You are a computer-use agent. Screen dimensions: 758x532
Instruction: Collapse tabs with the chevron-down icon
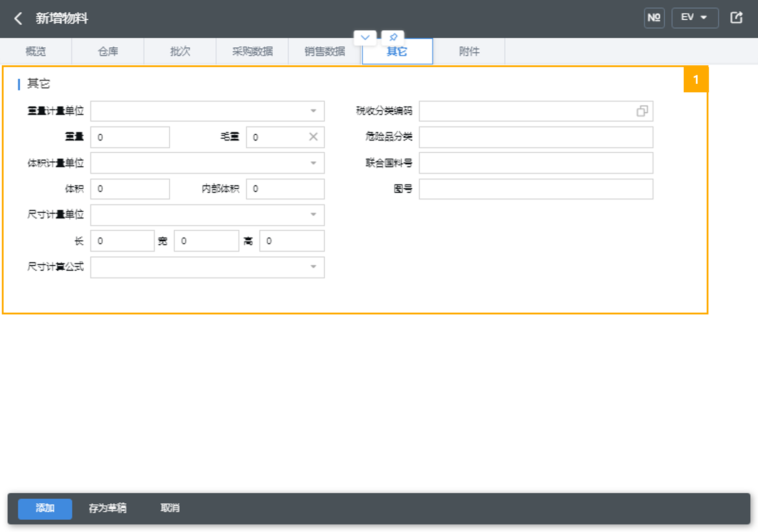point(365,37)
